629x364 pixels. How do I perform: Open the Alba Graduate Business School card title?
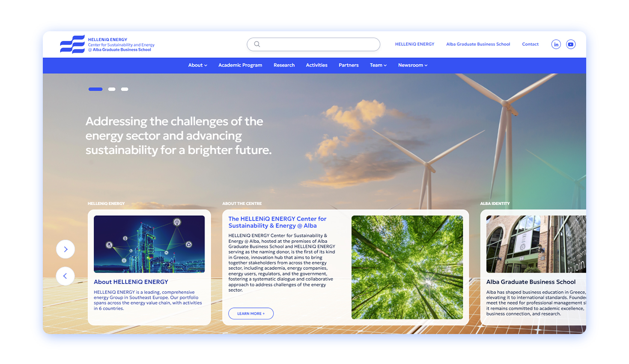pyautogui.click(x=531, y=282)
